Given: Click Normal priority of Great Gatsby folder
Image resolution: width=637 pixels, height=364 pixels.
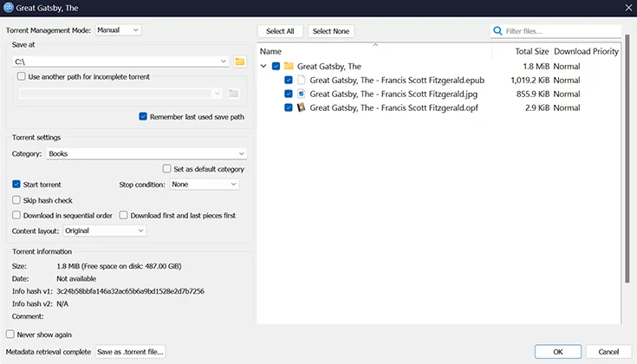Looking at the screenshot, I should [x=567, y=66].
